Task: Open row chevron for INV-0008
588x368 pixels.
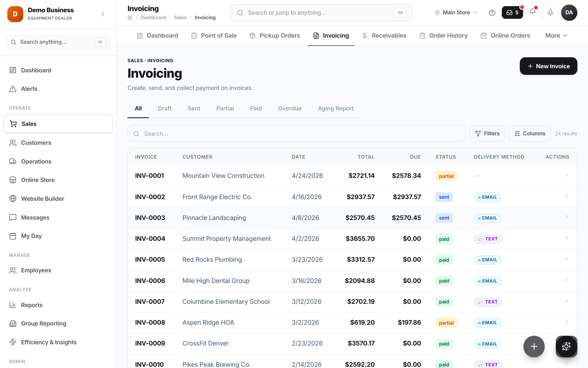Action: click(x=566, y=322)
